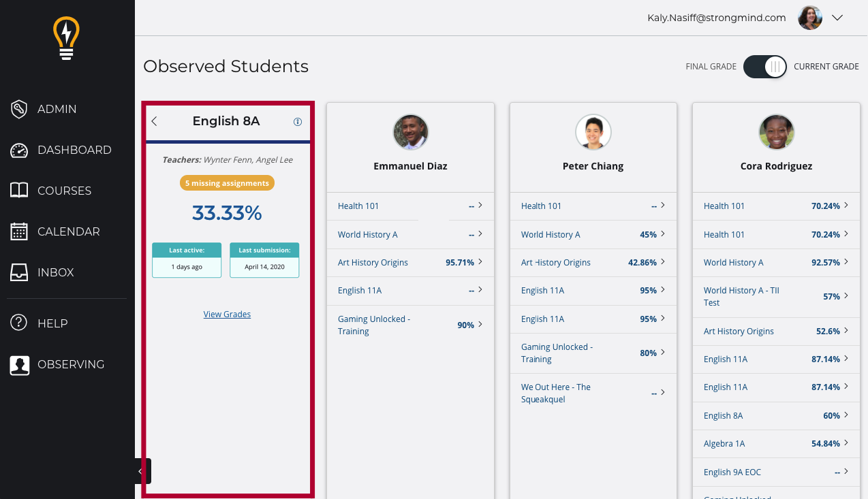868x499 pixels.
Task: Open the Admin section via the tag icon
Action: pyautogui.click(x=19, y=109)
